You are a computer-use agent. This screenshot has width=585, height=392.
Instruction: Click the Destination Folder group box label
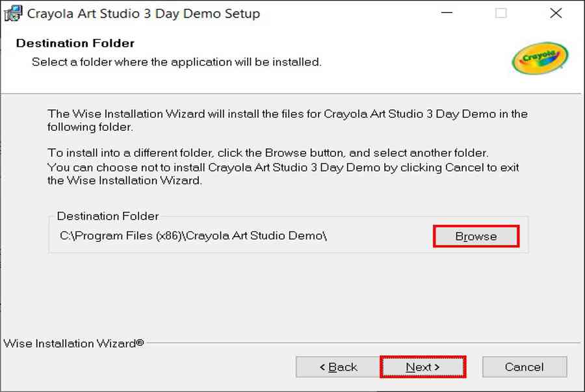pos(108,216)
